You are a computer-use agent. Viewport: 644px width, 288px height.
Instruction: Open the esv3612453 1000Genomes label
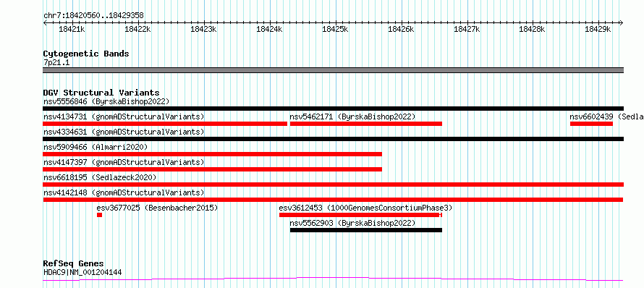click(365, 208)
